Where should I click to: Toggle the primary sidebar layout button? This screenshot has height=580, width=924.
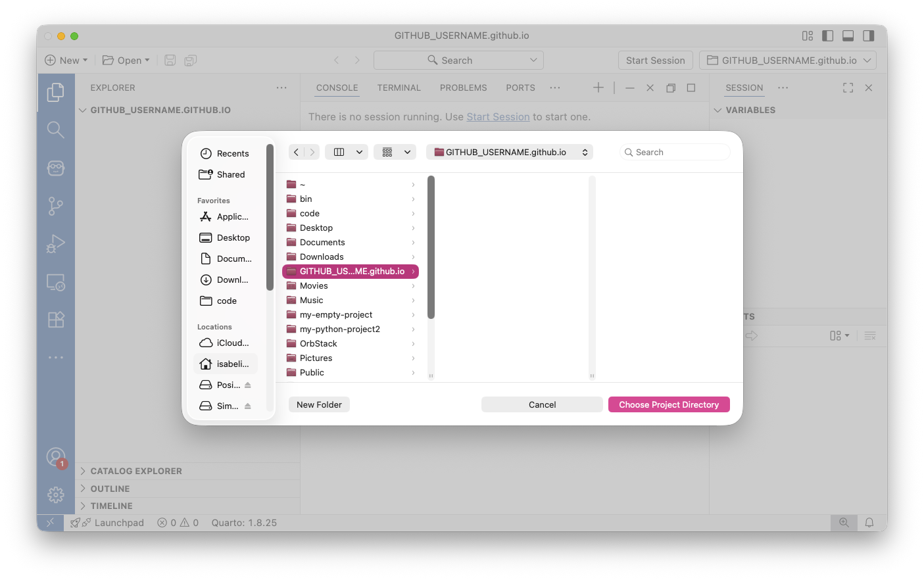pyautogui.click(x=828, y=36)
